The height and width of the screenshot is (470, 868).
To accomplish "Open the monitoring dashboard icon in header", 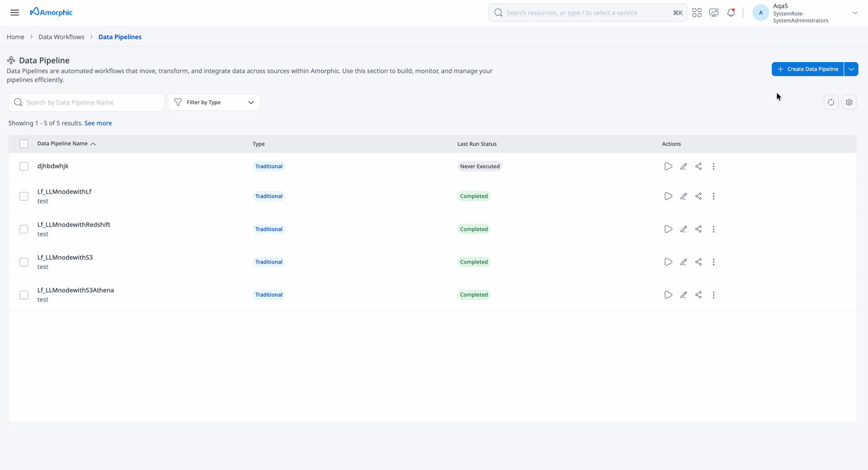I will 714,13.
